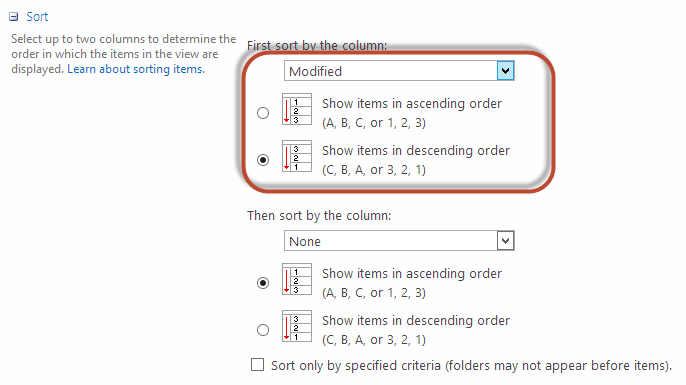Click second sort descending order label text
This screenshot has width=686, height=385.
point(416,330)
